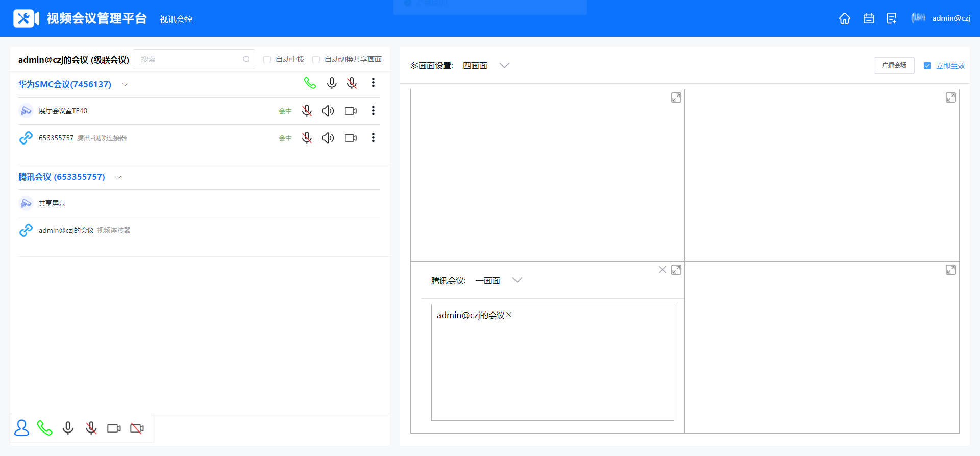Remove admin@czj的会议 from the pane
Screen dimensions: 980x456
(509, 315)
